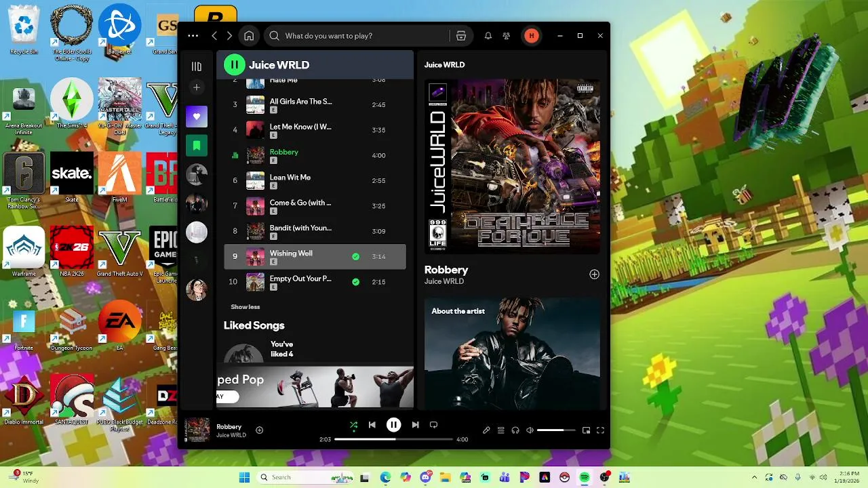Toggle saved checkmark on Empty Out Your P...
Screen dimensions: 868x488
coord(355,282)
